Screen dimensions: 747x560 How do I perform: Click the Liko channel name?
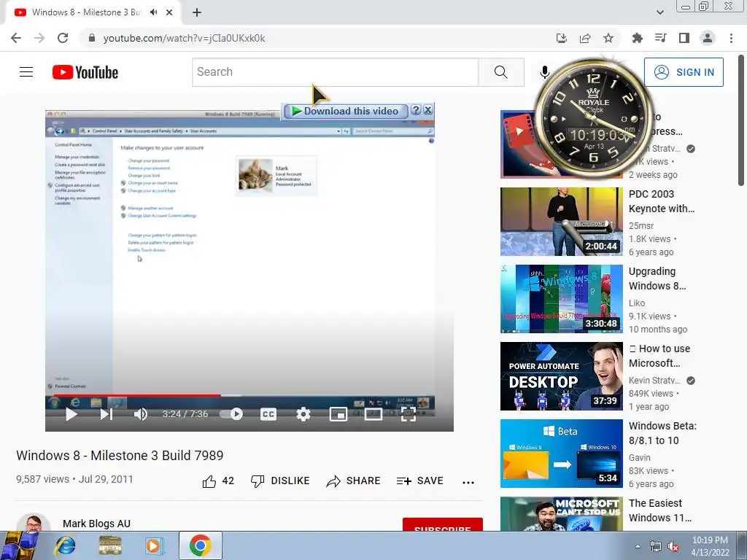point(636,303)
